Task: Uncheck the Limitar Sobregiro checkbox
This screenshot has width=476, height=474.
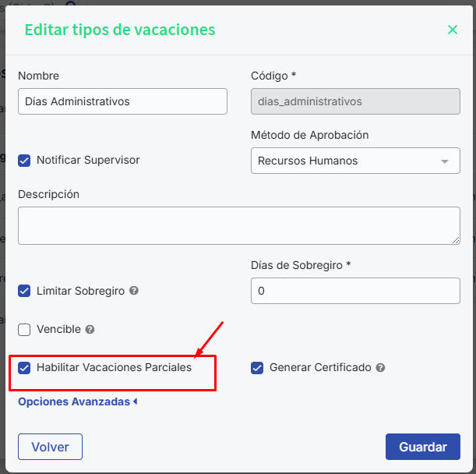Action: tap(24, 291)
